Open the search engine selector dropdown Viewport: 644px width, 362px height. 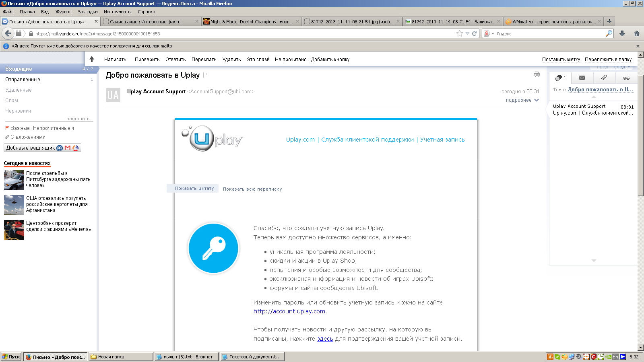(x=489, y=34)
